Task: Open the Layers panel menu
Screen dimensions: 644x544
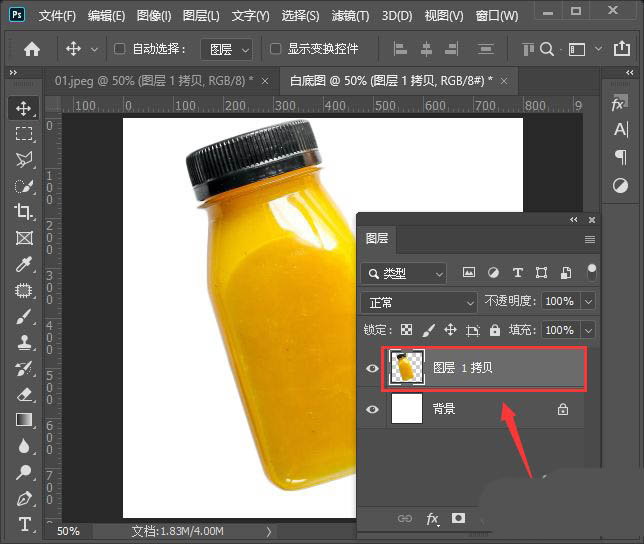Action: (590, 239)
